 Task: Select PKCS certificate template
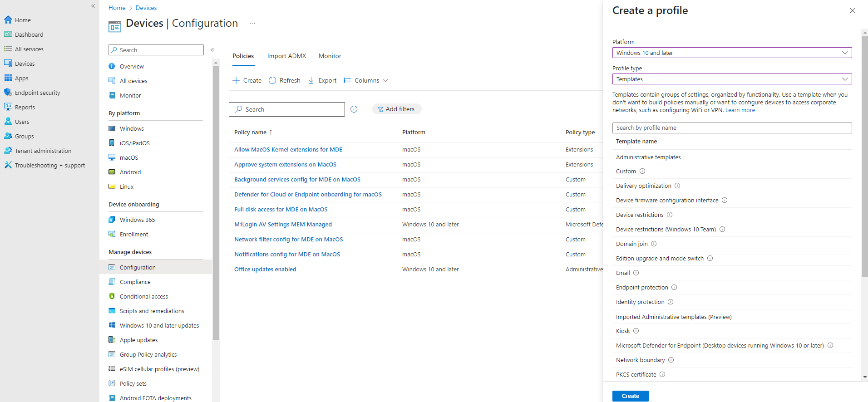pos(636,374)
